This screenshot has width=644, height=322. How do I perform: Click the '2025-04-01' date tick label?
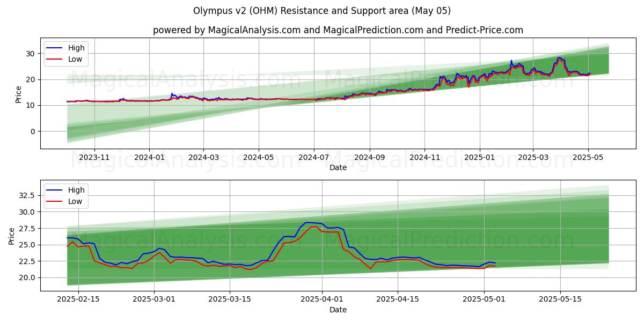[322, 299]
